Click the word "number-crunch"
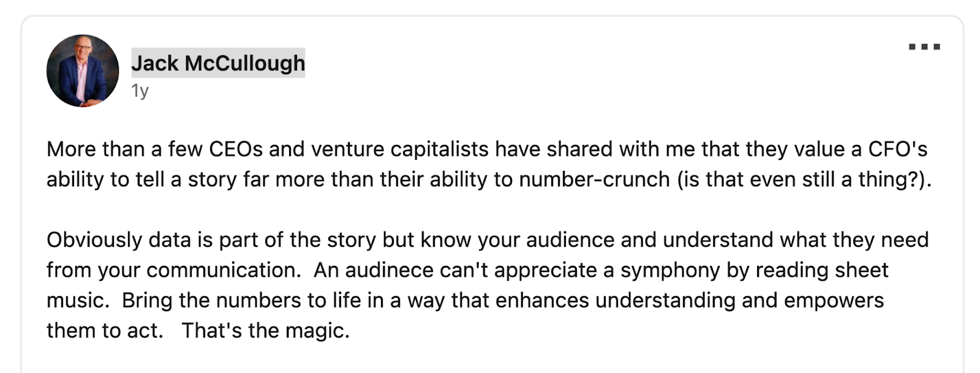This screenshot has height=373, width=980. point(594,179)
